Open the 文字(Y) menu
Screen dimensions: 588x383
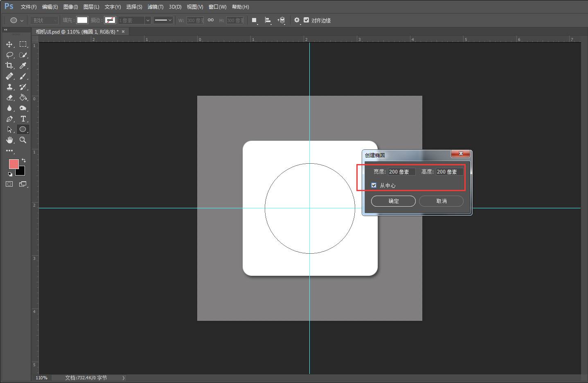(x=113, y=7)
